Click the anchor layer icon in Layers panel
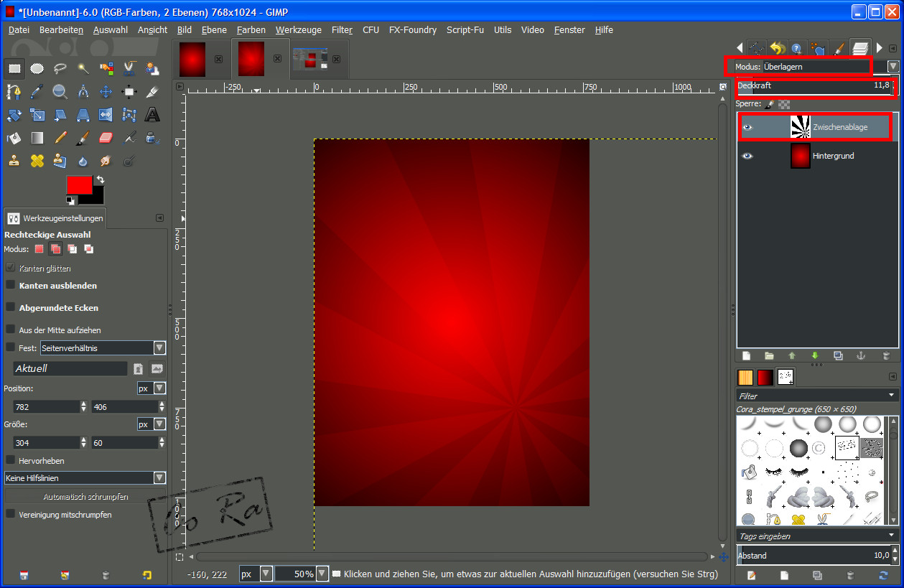This screenshot has height=588, width=904. 861,355
